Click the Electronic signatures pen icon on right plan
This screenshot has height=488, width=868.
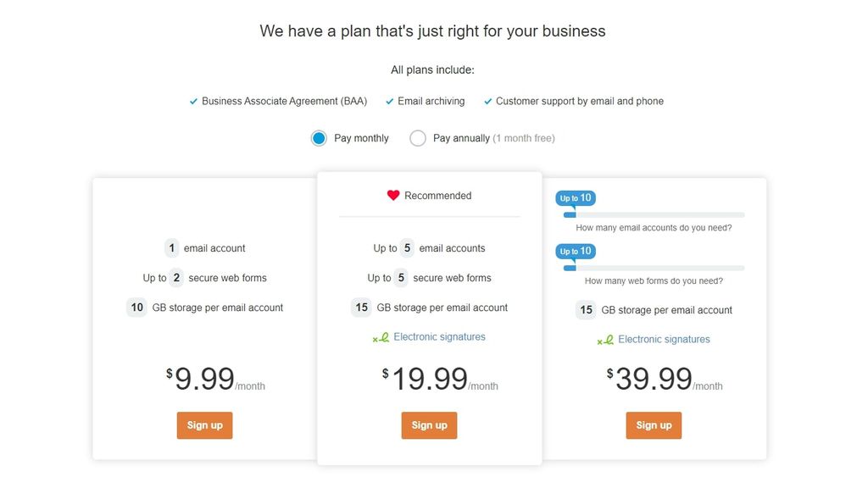[x=604, y=339]
